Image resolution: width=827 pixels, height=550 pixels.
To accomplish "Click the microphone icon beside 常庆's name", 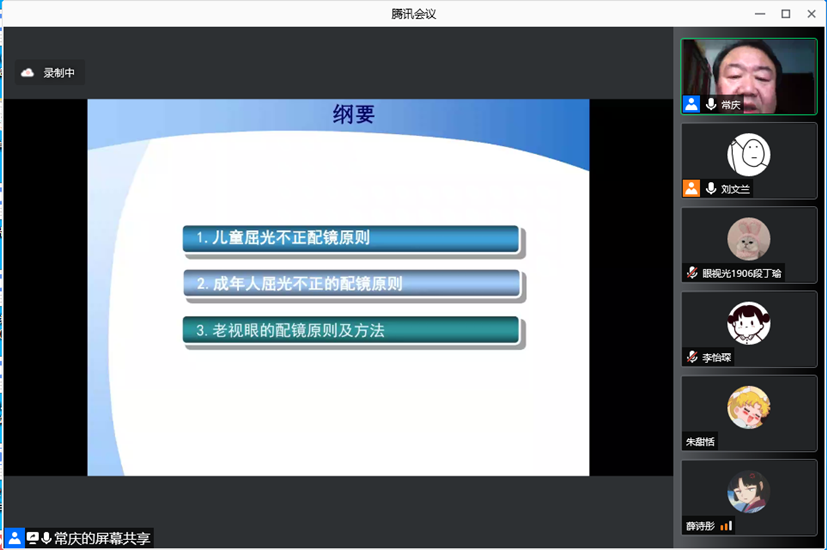I will (711, 104).
